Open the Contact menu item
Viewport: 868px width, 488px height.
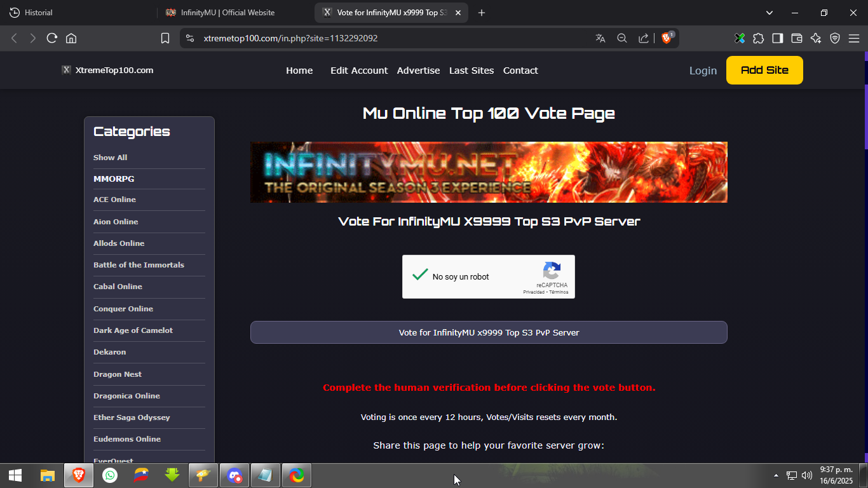520,71
